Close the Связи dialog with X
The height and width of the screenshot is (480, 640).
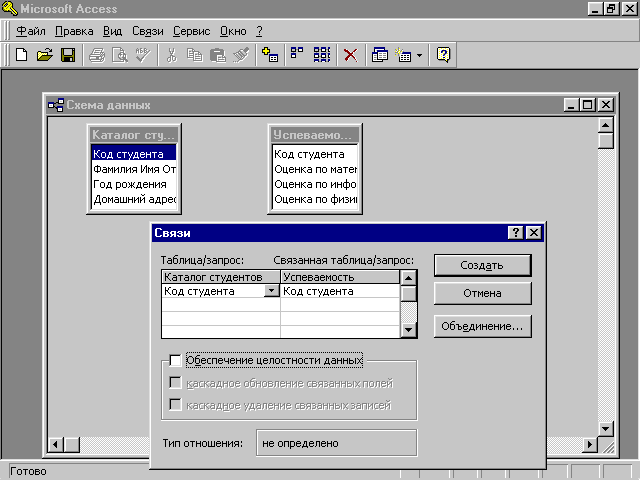533,233
